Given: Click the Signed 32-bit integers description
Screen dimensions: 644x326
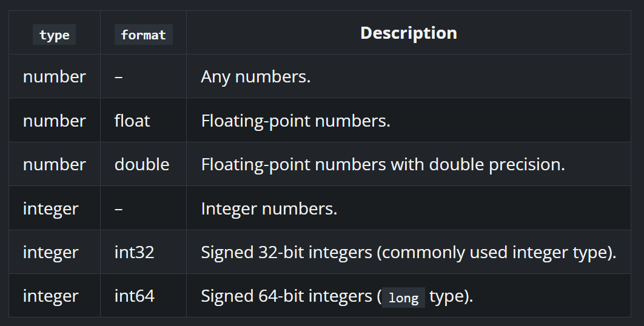Looking at the screenshot, I should pos(409,253).
